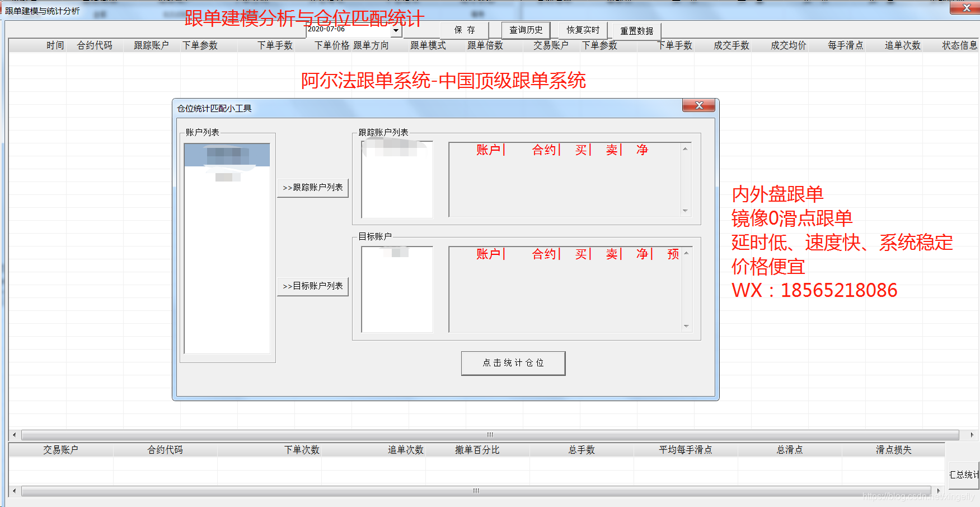Open the 2020-07-06 date dropdown arrow

(x=396, y=31)
